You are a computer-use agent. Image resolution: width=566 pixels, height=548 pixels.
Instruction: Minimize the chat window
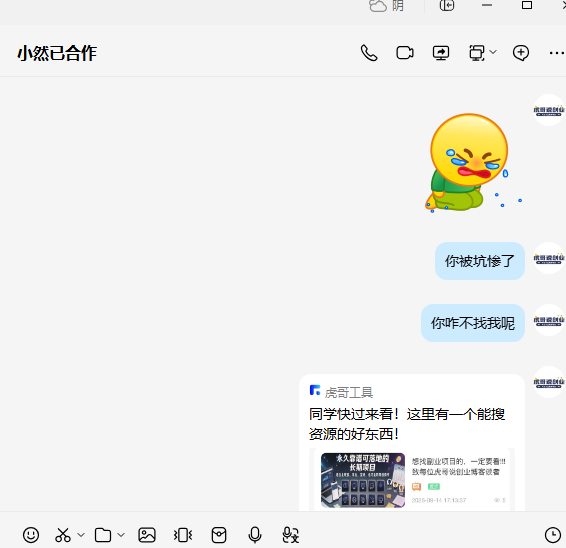pos(487,5)
